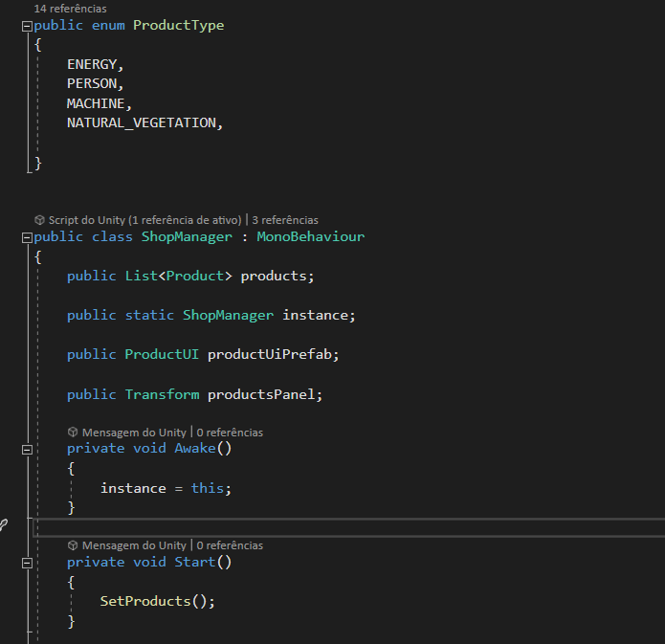Click the NATURAL_VEGETATION enum member
The height and width of the screenshot is (644, 665).
point(142,123)
